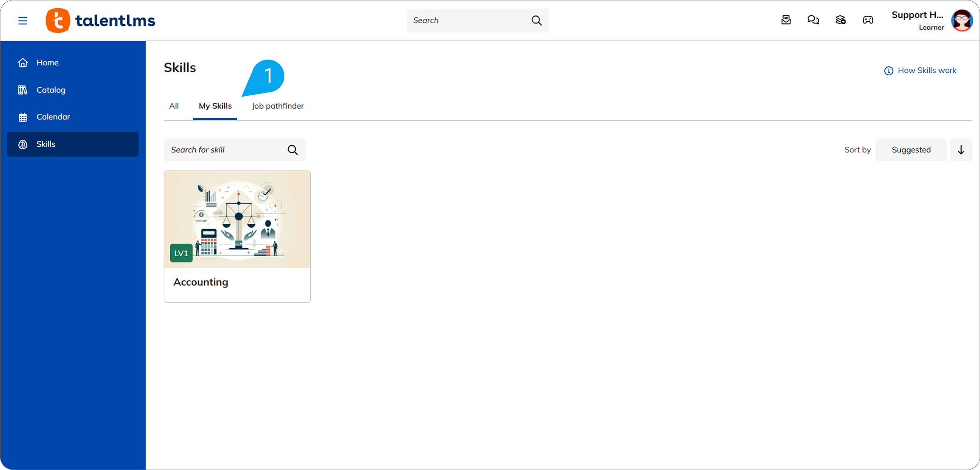Screen dimensions: 980x470
Task: Open the Suggested sort dropdown
Action: [911, 150]
